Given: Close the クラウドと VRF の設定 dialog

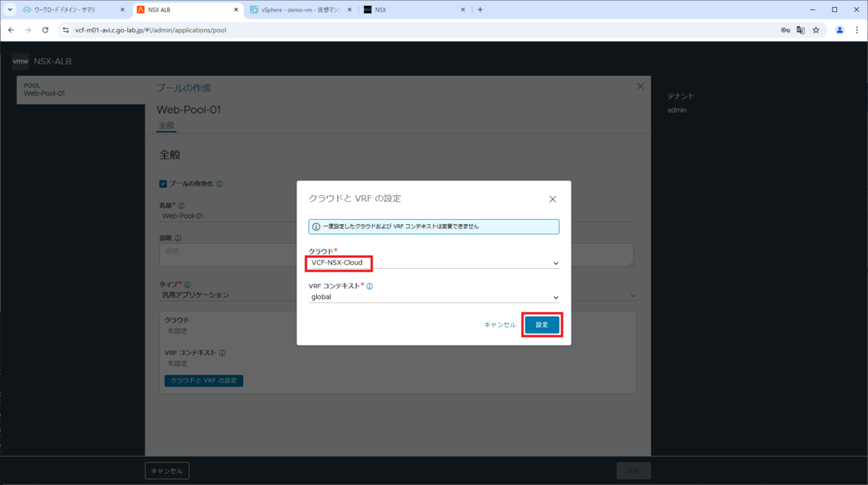Looking at the screenshot, I should point(553,199).
